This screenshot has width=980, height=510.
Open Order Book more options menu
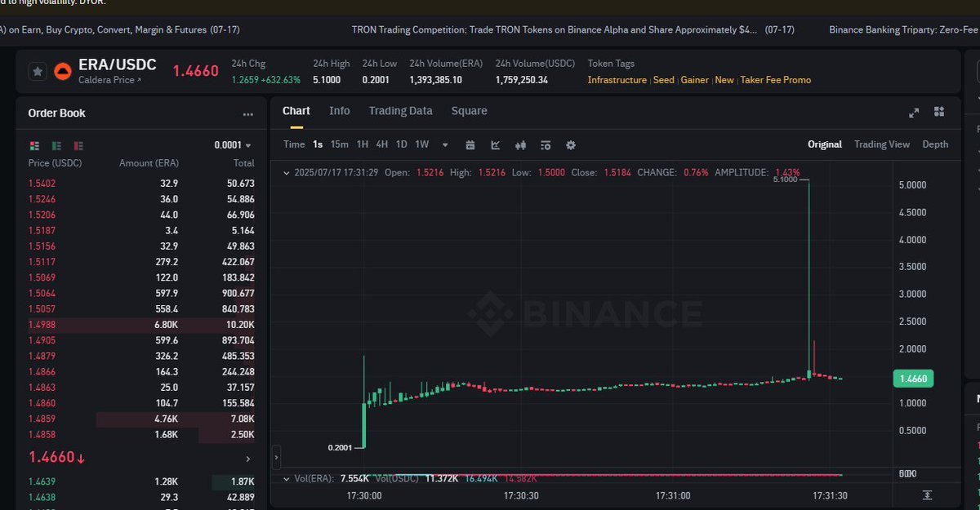[247, 114]
